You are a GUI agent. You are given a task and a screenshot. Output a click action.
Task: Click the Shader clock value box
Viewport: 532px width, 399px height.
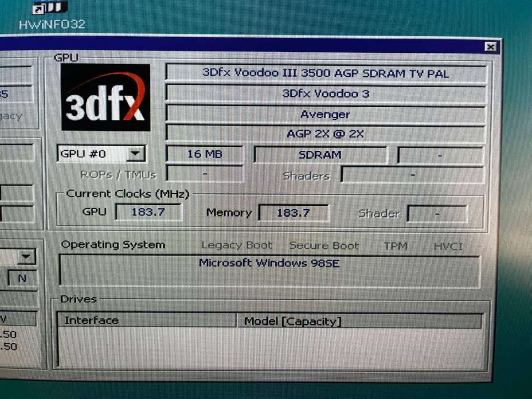(437, 214)
